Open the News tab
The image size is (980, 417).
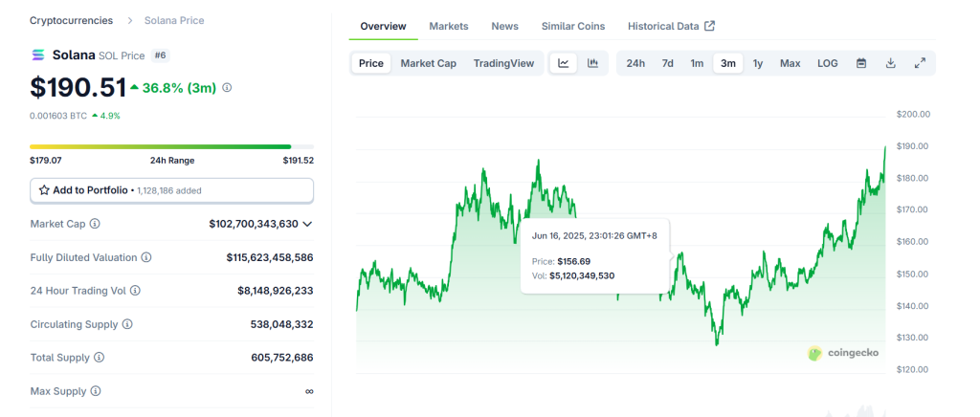(505, 26)
